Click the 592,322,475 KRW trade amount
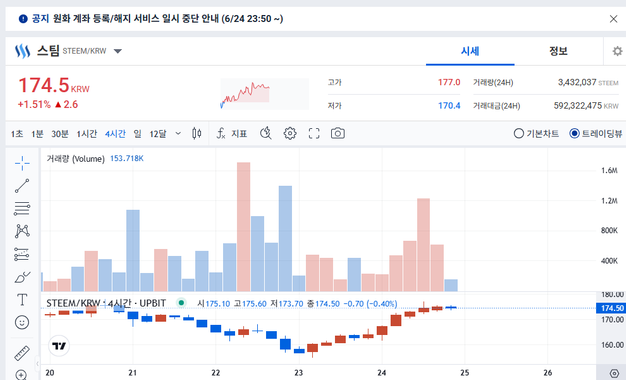The width and height of the screenshot is (626, 380). [586, 106]
